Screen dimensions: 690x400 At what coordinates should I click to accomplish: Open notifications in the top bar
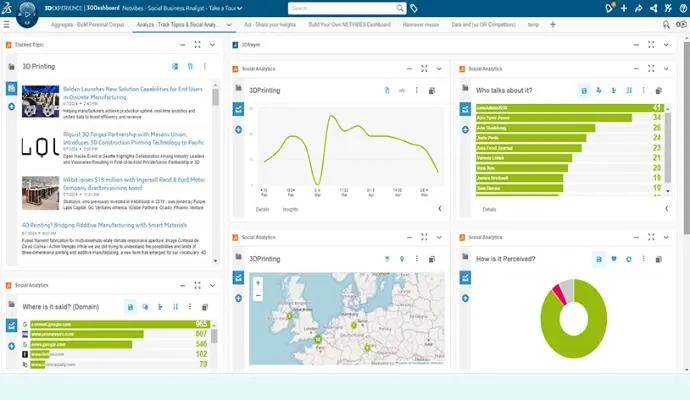click(x=609, y=8)
